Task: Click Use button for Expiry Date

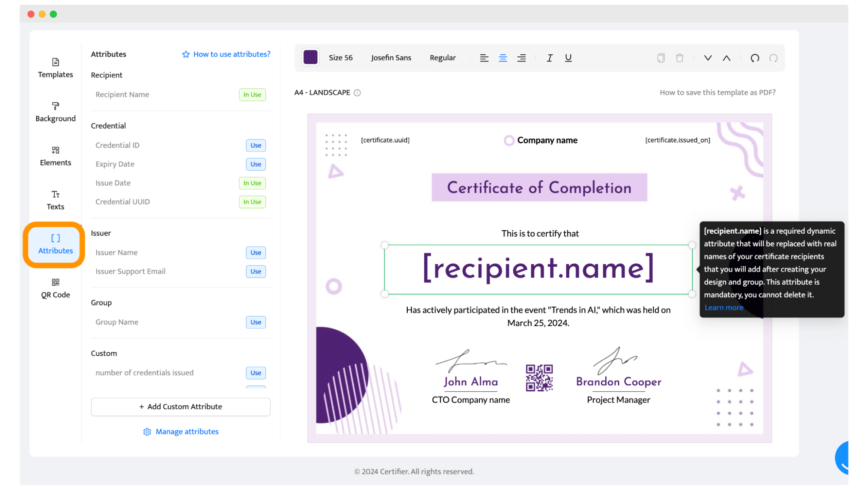Action: (x=256, y=164)
